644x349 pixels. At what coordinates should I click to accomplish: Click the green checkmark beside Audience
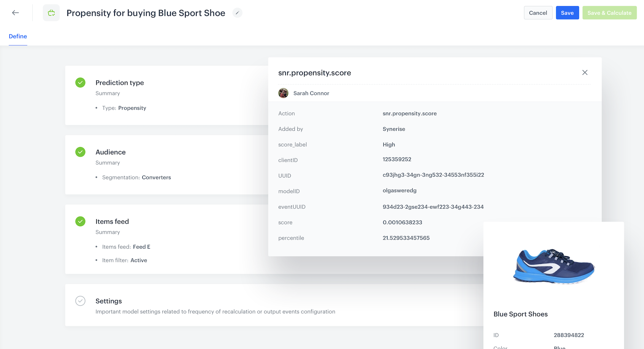coord(80,152)
